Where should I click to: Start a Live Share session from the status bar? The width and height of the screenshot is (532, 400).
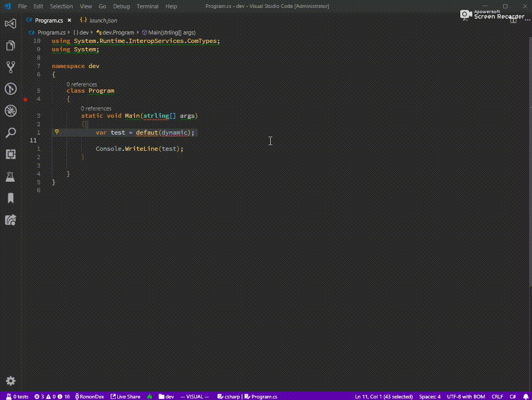[125, 396]
